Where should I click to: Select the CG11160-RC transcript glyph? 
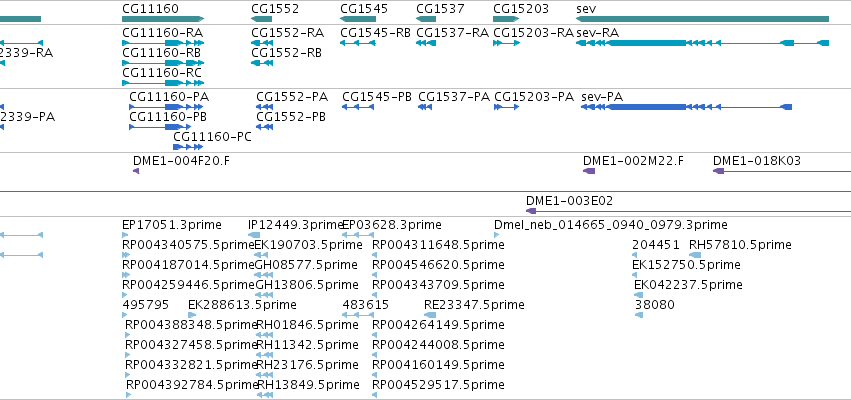click(x=163, y=83)
